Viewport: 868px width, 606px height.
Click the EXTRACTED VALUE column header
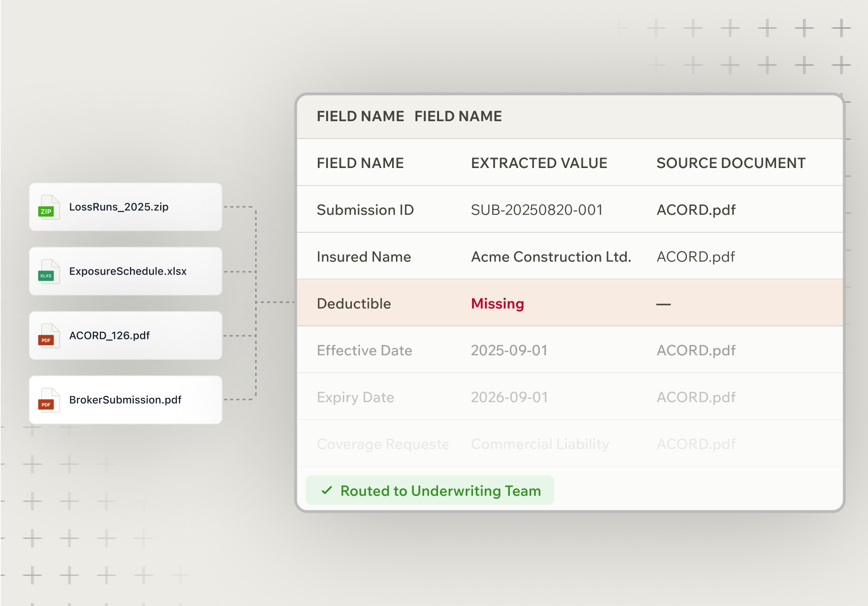pyautogui.click(x=539, y=163)
